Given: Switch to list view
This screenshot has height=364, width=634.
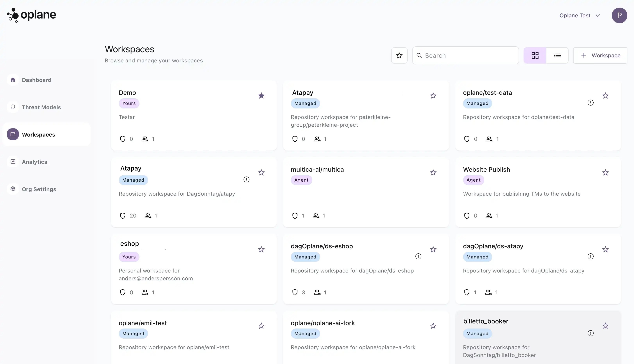Looking at the screenshot, I should point(557,56).
